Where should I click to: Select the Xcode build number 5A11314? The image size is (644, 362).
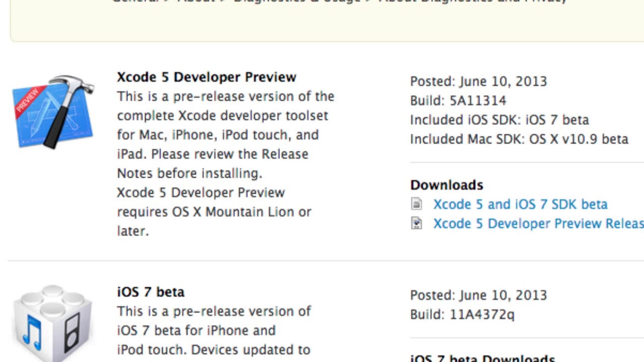click(x=478, y=101)
